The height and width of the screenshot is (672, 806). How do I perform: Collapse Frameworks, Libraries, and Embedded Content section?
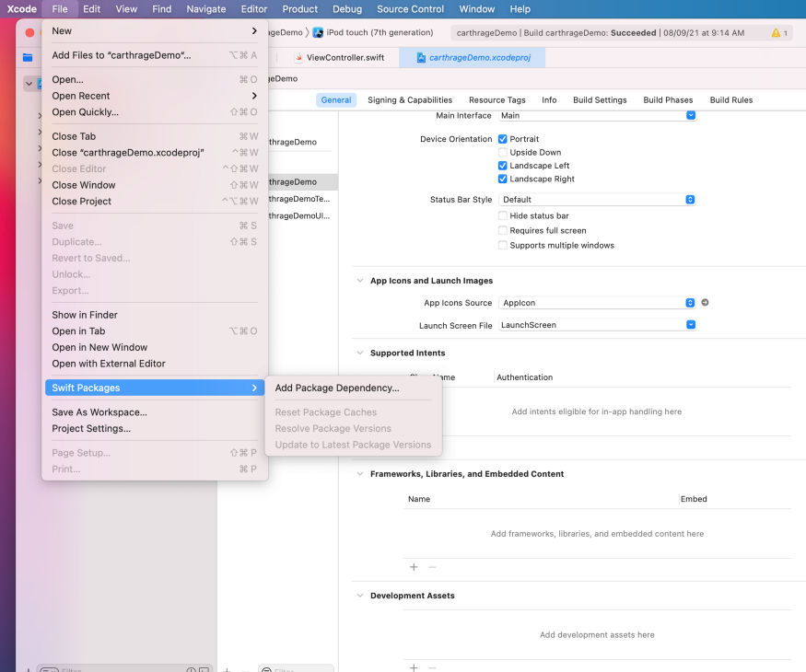point(360,474)
